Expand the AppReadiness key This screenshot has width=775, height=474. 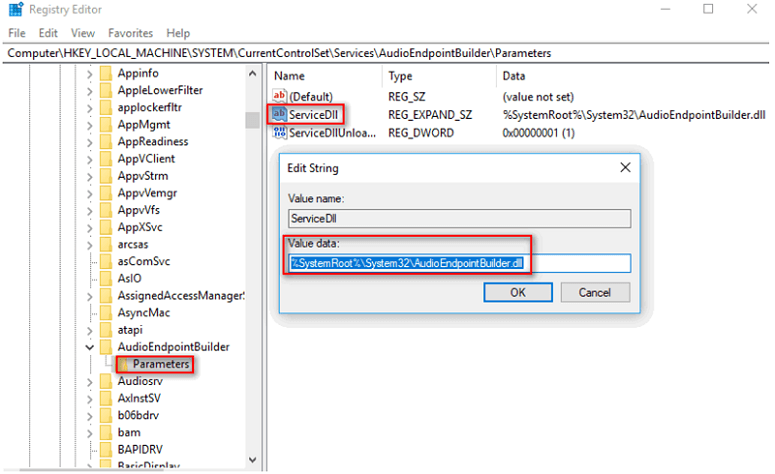point(89,142)
